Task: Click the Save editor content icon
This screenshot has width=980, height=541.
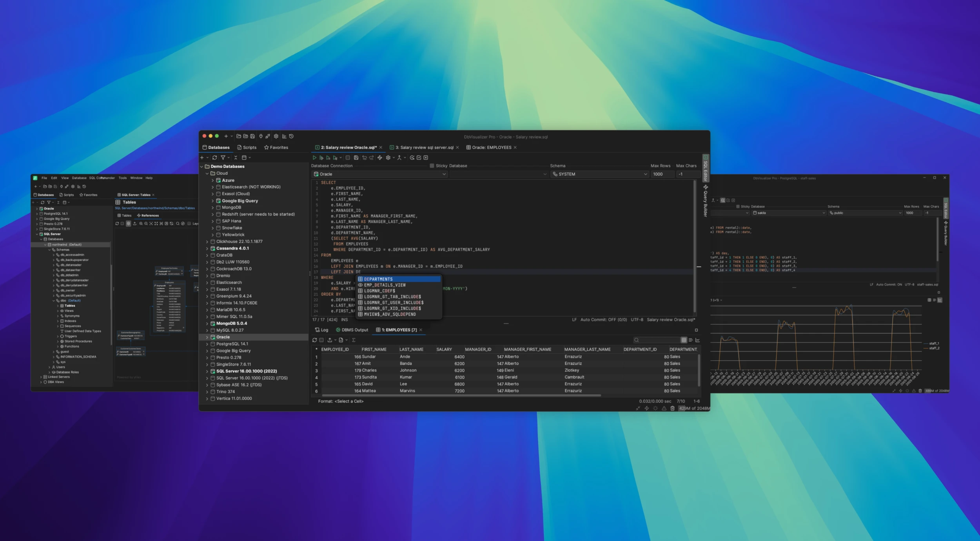Action: click(x=356, y=158)
